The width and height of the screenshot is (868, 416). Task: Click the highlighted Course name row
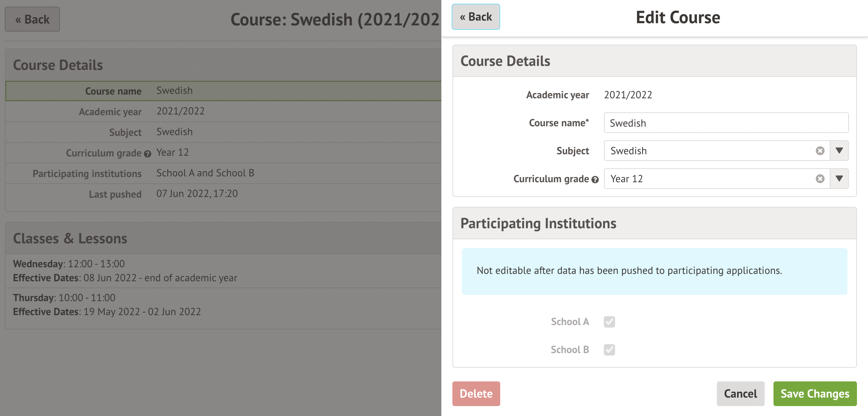pyautogui.click(x=223, y=91)
